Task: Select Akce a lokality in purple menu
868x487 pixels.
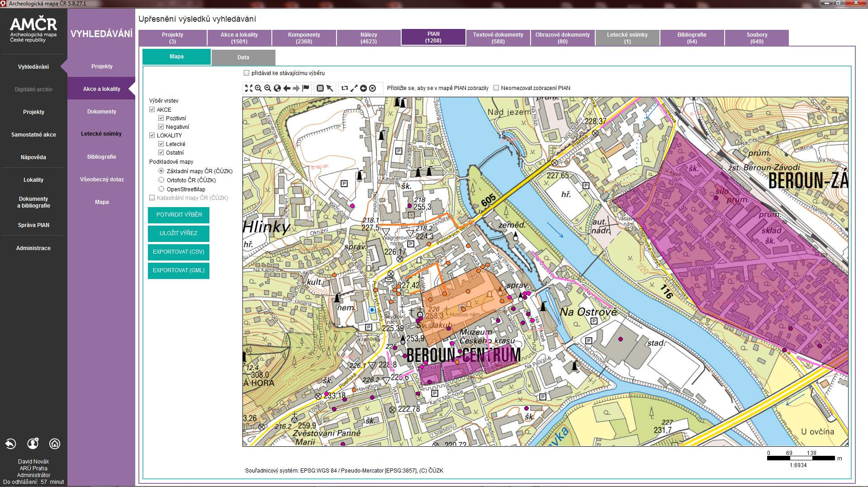Action: click(x=102, y=89)
